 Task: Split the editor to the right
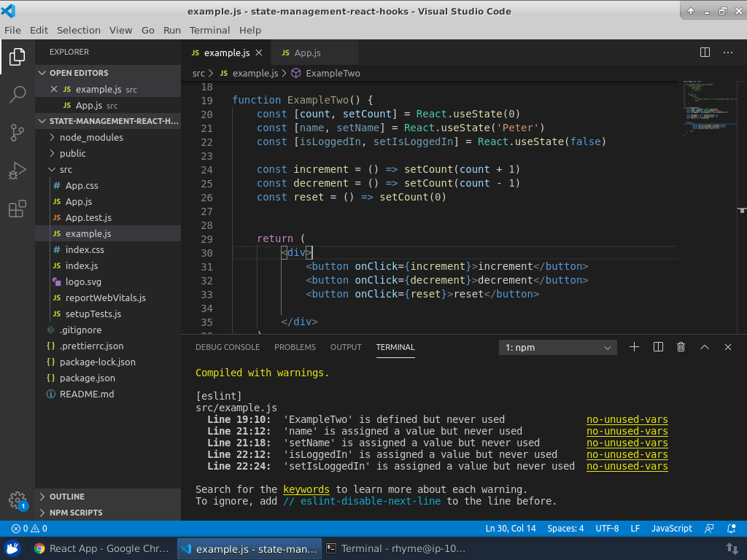click(x=705, y=52)
